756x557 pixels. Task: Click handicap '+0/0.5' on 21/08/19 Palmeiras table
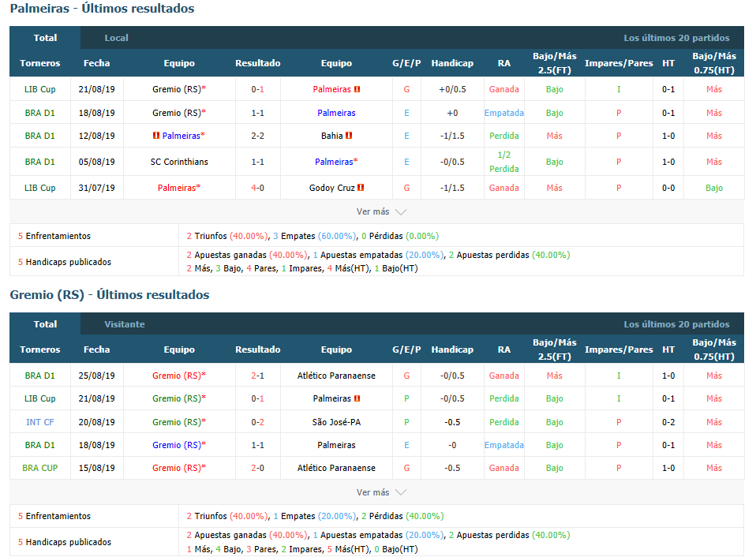pyautogui.click(x=452, y=89)
